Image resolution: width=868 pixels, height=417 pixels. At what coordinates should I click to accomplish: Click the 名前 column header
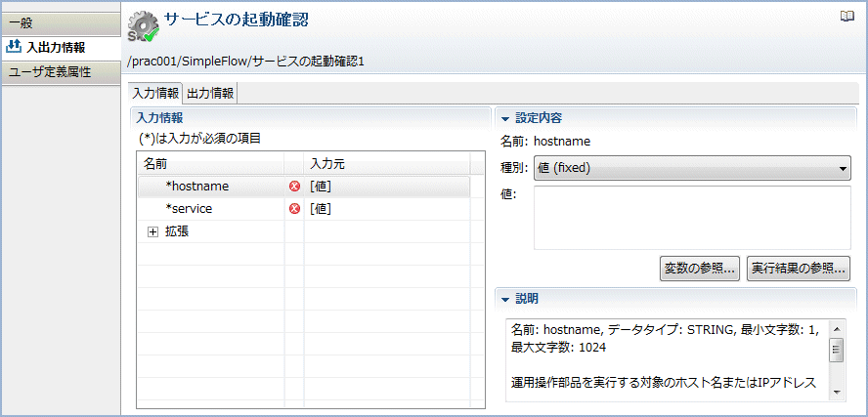click(211, 164)
